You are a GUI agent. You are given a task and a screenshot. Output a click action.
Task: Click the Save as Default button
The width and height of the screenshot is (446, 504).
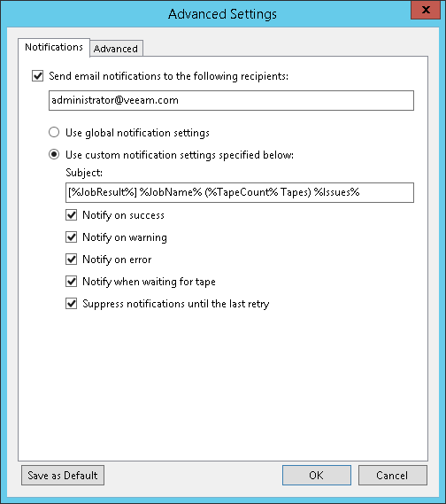click(x=63, y=475)
